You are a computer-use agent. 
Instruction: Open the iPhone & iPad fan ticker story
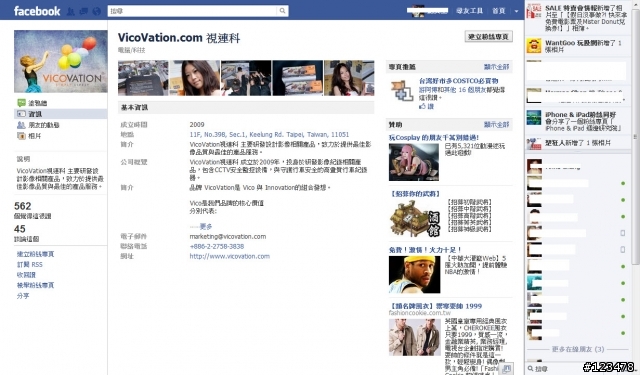point(578,121)
